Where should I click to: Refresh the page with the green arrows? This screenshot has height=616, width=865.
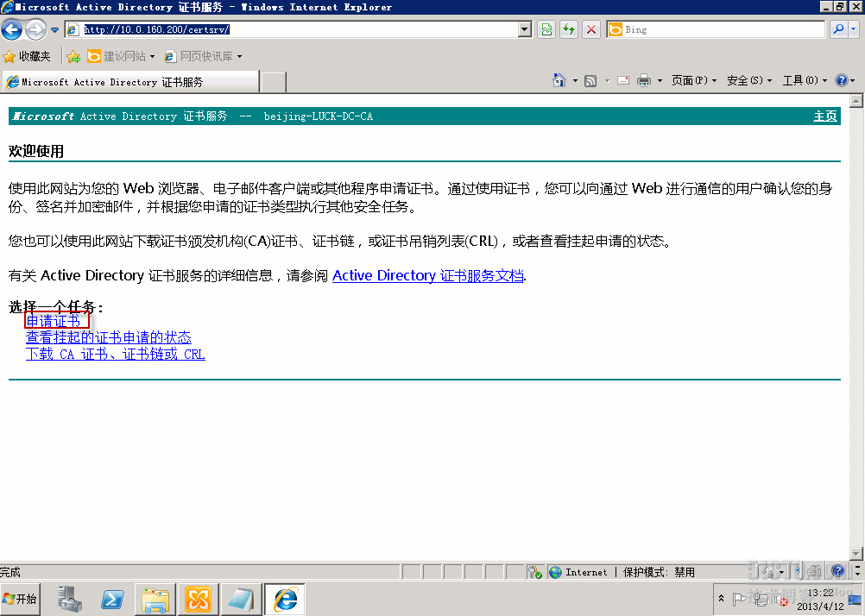coord(569,29)
